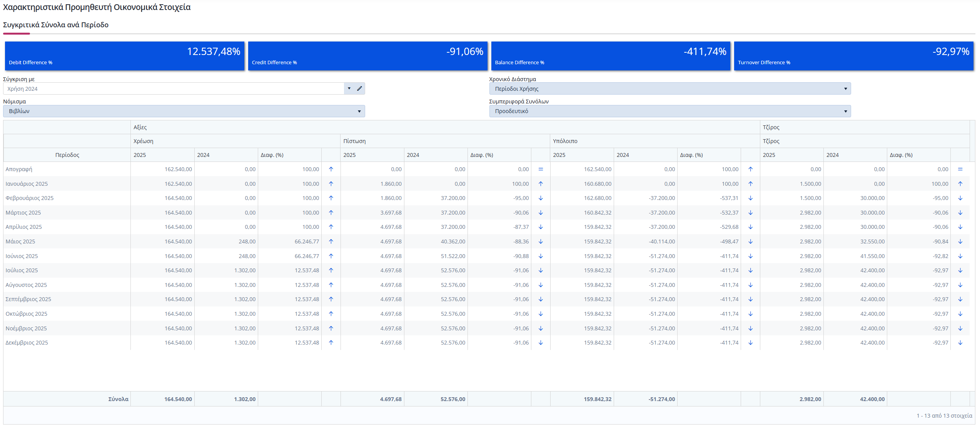Select the Απογραφή period row label
This screenshot has height=428, width=980.
tap(19, 169)
